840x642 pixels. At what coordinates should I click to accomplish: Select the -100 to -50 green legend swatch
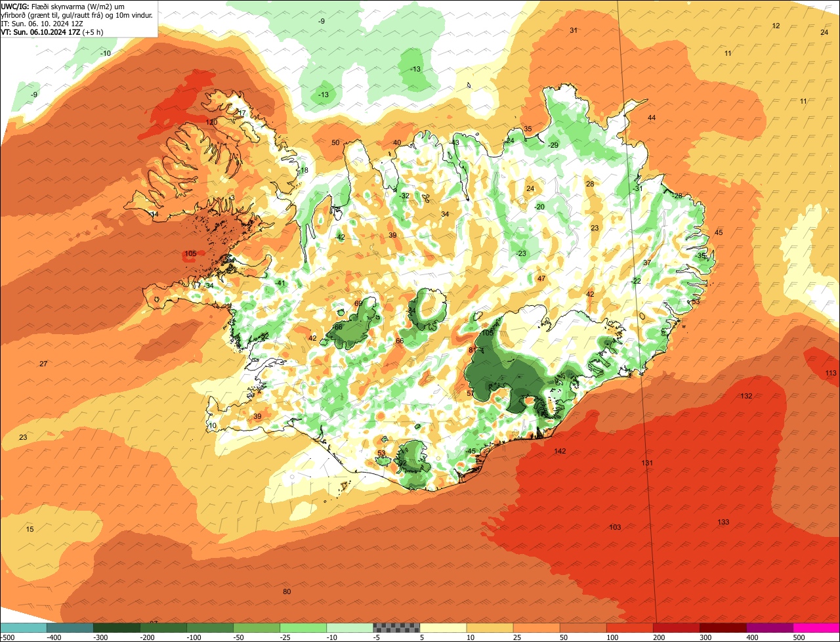click(210, 628)
